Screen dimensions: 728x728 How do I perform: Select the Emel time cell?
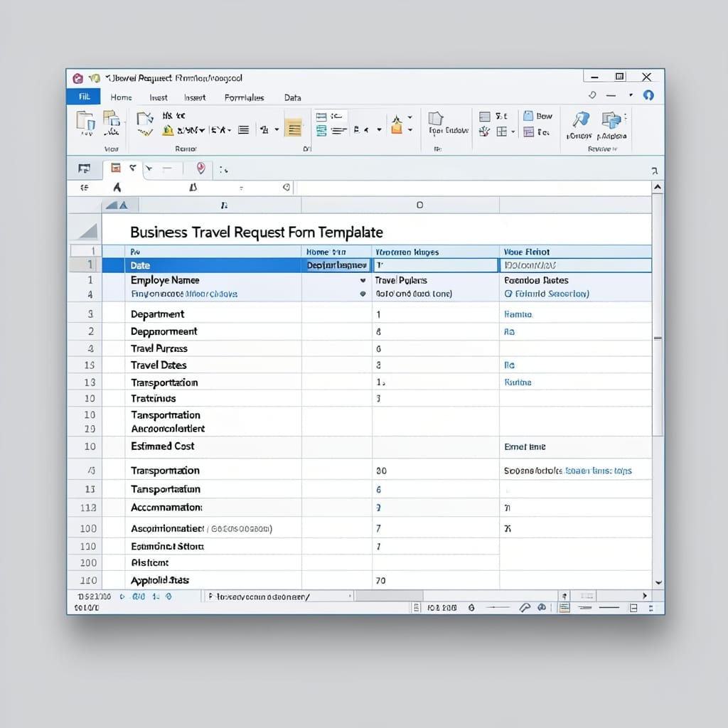click(575, 446)
